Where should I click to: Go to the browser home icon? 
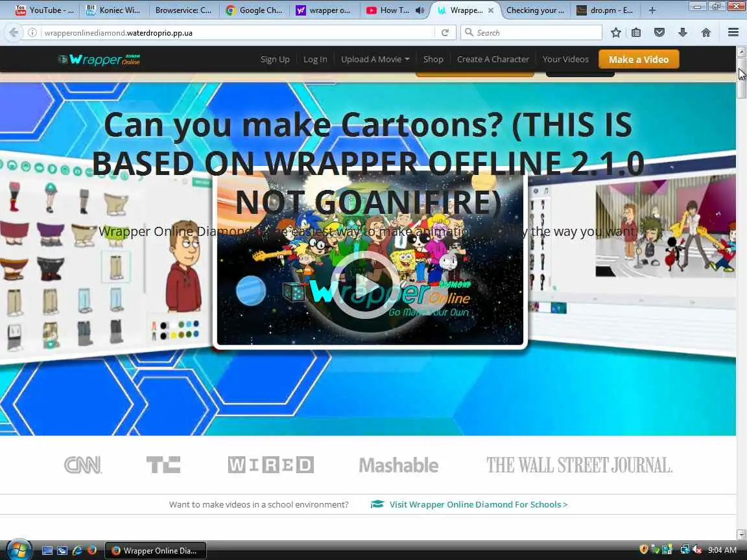pos(706,32)
